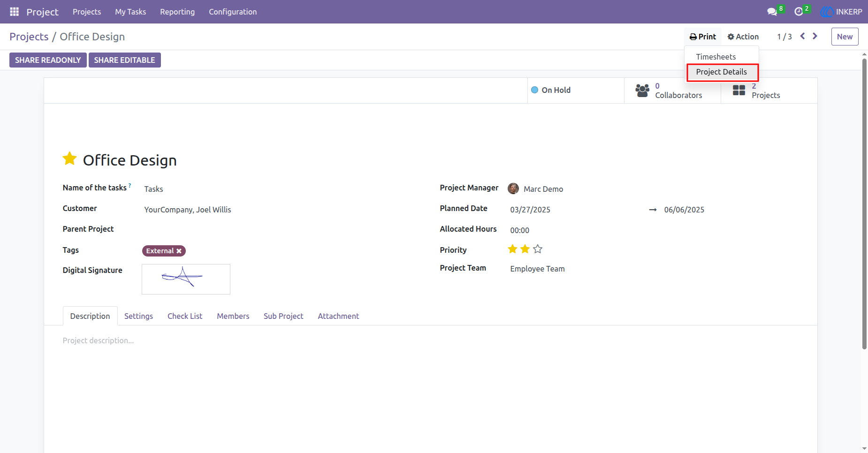Set priority to the third star

click(x=538, y=249)
